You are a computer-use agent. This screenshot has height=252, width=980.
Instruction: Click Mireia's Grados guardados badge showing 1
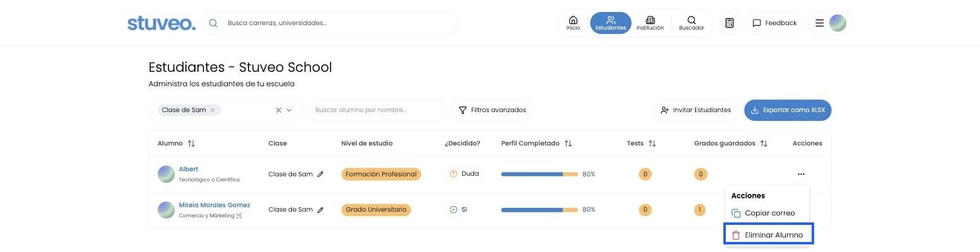(699, 210)
